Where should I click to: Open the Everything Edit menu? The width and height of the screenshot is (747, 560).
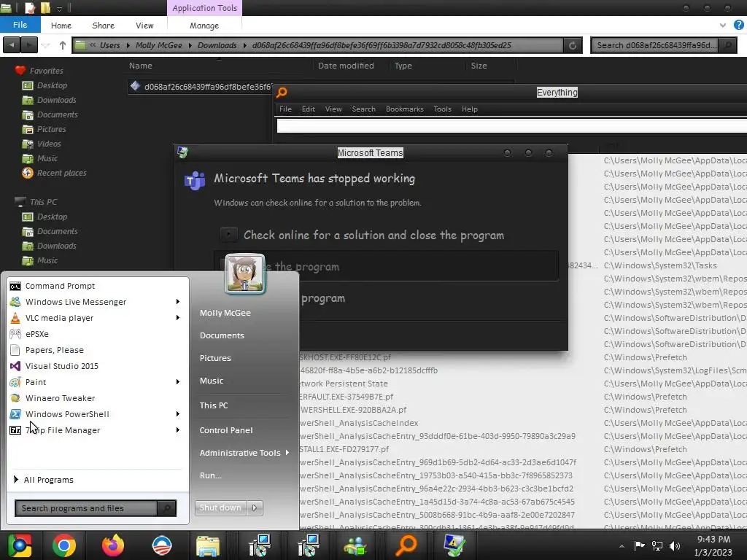[309, 109]
